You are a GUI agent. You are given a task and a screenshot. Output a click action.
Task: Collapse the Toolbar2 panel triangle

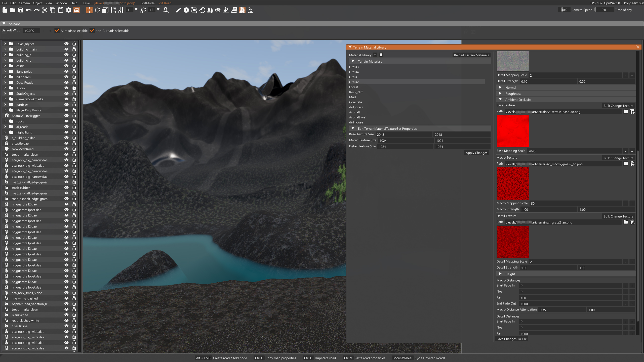tap(4, 24)
